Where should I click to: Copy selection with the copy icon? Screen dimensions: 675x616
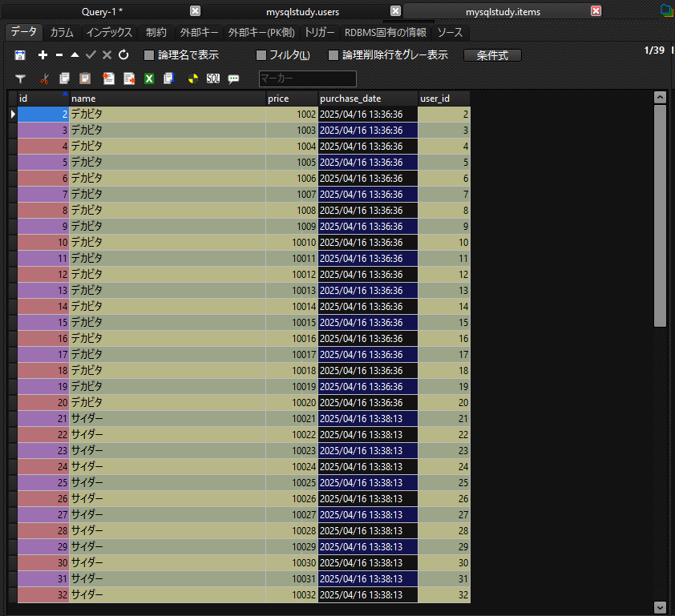click(x=65, y=79)
